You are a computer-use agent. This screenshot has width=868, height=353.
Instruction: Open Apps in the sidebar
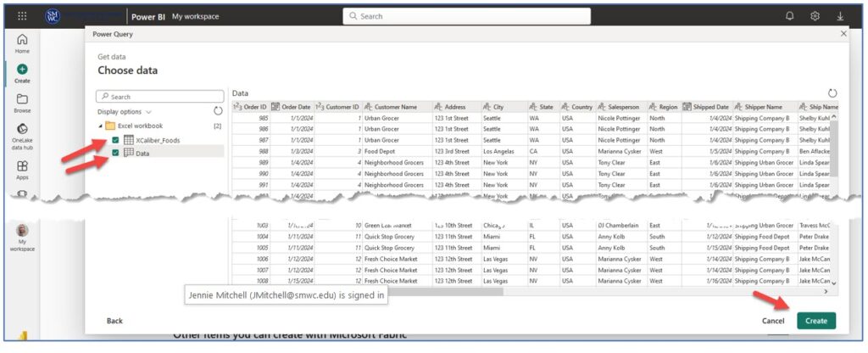(22, 170)
